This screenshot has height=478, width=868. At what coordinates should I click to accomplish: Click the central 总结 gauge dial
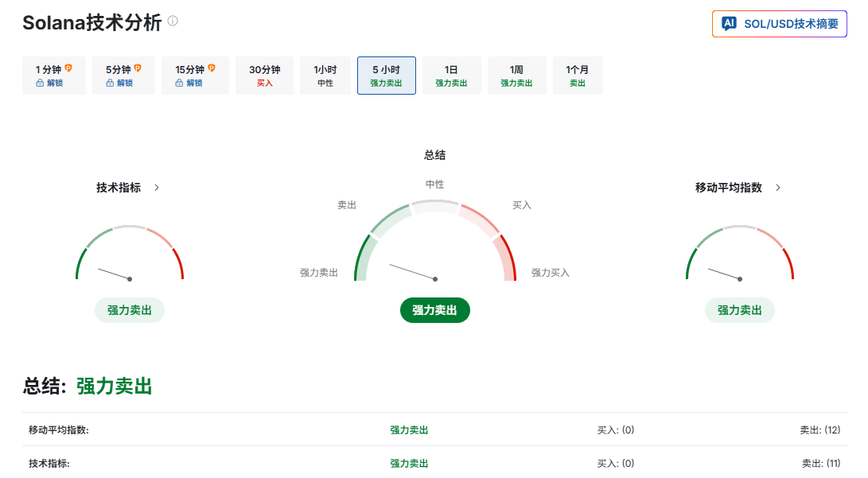tap(435, 241)
